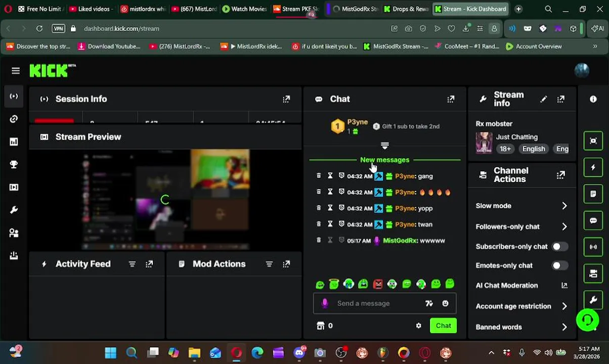The image size is (609, 364).
Task: Switch to 'Drops & Rewa' browser tab
Action: [406, 9]
